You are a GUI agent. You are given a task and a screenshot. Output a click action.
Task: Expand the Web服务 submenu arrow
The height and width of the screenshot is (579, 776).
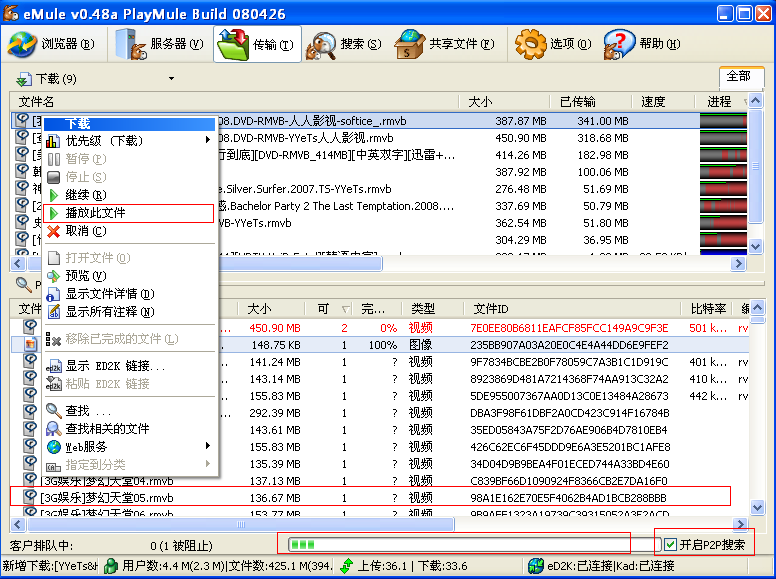[x=208, y=446]
